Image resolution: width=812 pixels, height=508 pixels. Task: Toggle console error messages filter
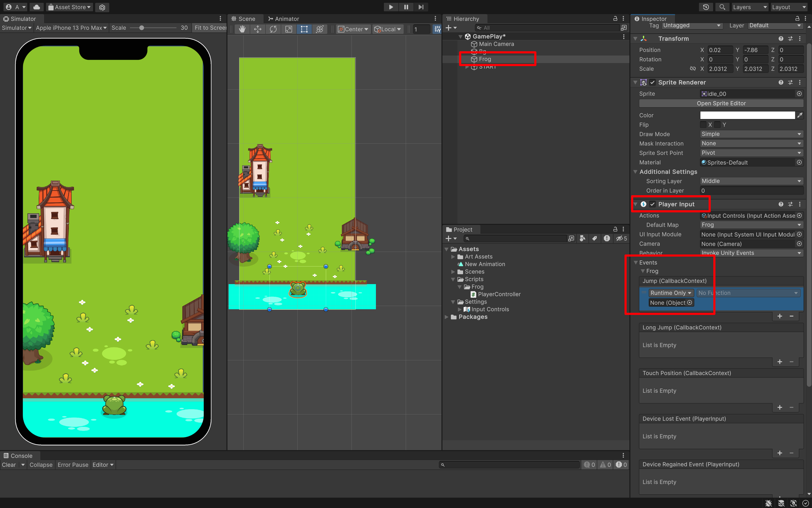[621, 465]
